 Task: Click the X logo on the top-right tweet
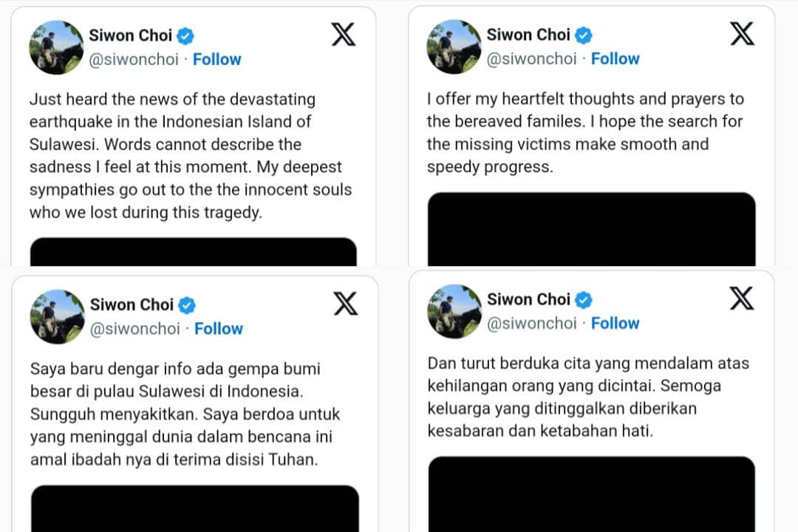pos(741,33)
